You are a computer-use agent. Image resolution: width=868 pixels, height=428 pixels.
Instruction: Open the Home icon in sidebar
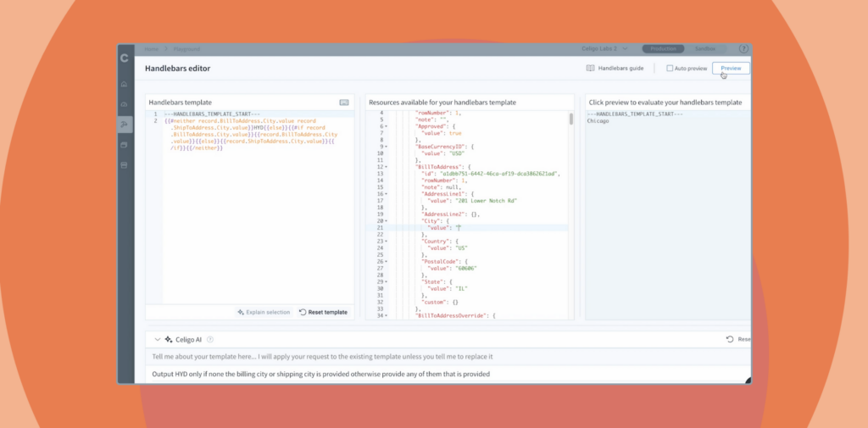(x=125, y=84)
